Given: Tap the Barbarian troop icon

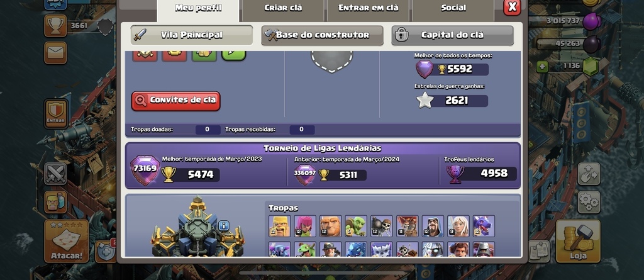Looking at the screenshot, I should [280, 226].
